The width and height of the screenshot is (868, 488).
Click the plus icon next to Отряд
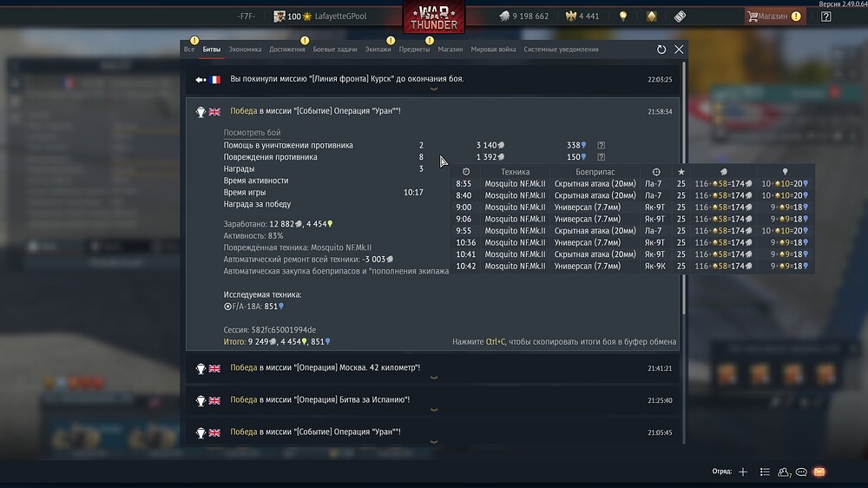pos(743,472)
